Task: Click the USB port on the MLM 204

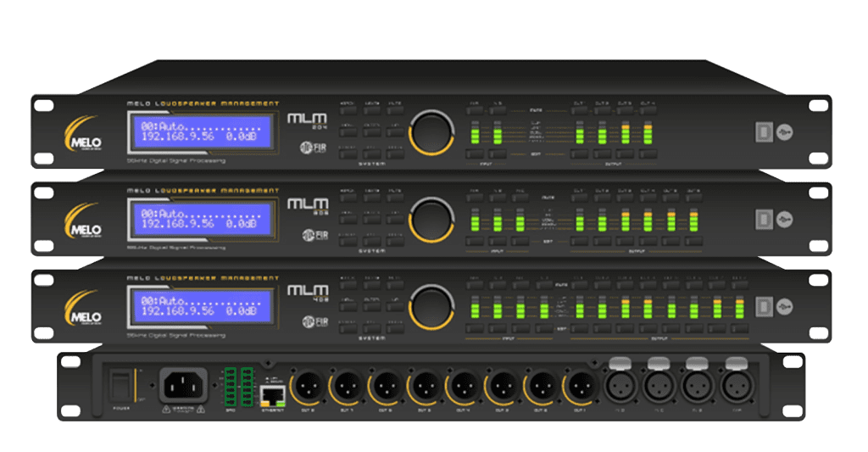Action: coord(765,132)
